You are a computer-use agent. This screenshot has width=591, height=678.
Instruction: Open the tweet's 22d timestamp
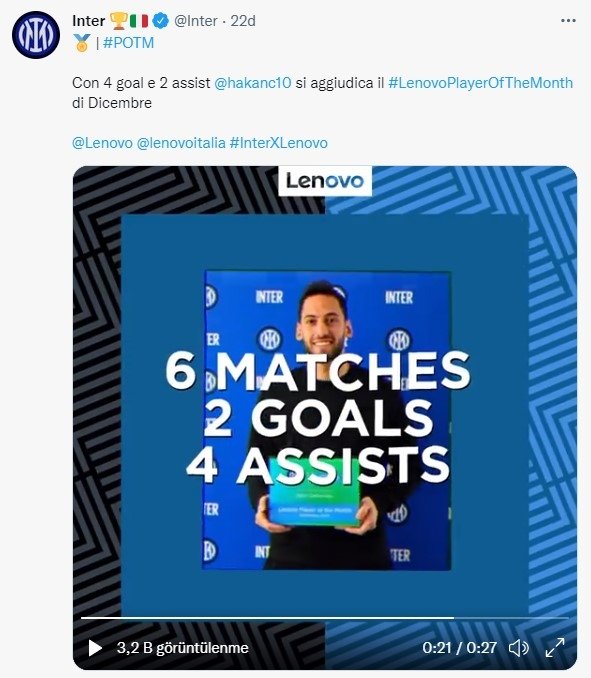[243, 21]
